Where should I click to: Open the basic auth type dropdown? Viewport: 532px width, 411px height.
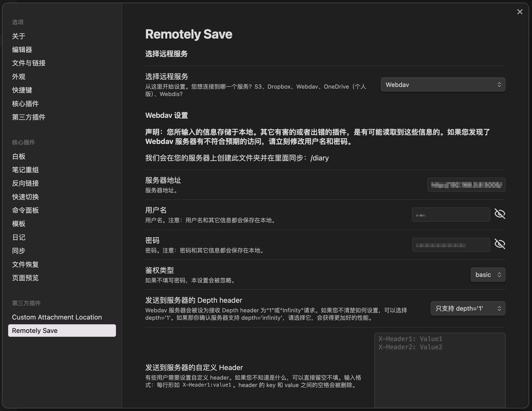pos(488,275)
